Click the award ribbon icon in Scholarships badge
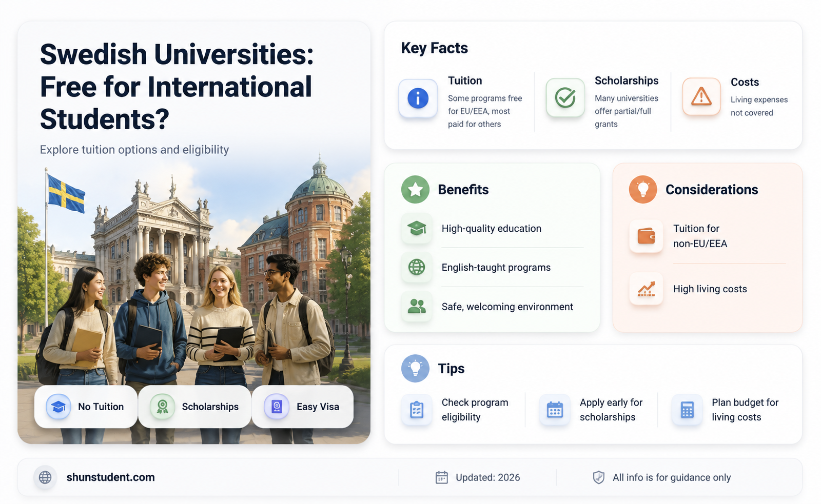 162,407
